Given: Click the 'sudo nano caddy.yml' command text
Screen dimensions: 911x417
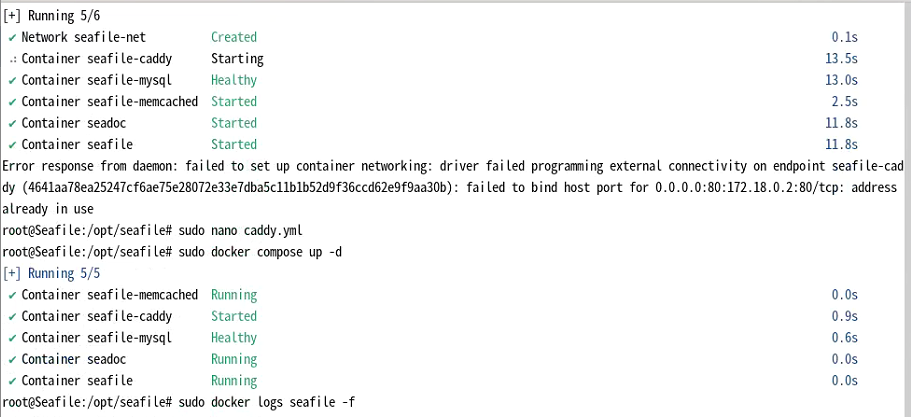Looking at the screenshot, I should tap(241, 231).
